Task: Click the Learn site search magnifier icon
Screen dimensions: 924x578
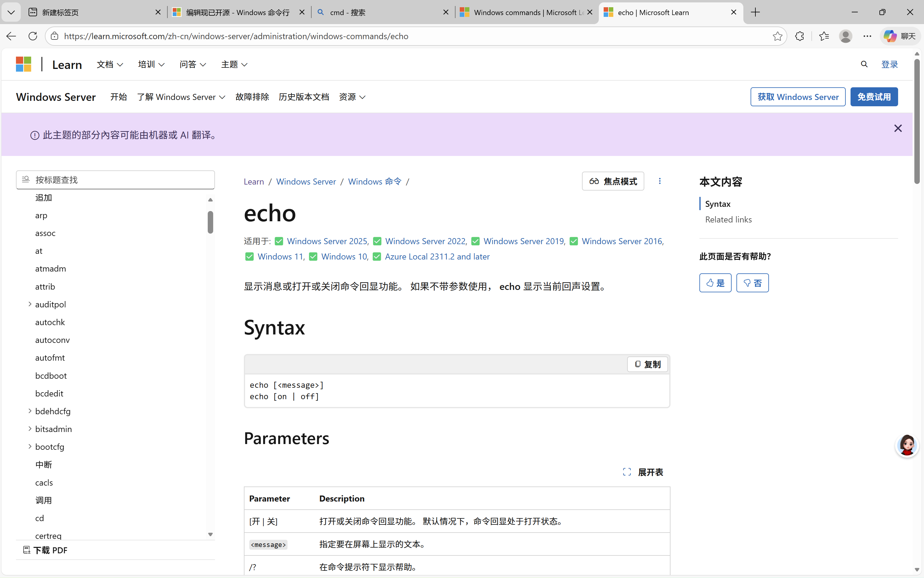Action: [x=864, y=64]
